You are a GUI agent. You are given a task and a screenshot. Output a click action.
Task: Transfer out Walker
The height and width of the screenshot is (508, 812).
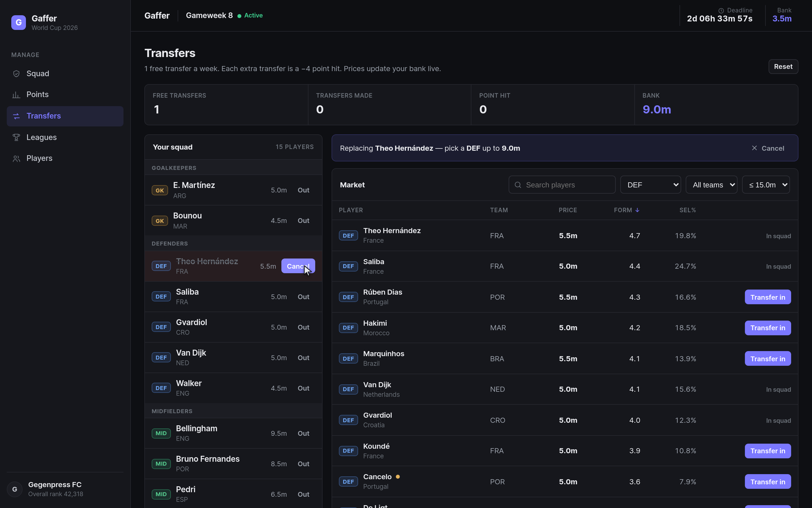pos(303,388)
